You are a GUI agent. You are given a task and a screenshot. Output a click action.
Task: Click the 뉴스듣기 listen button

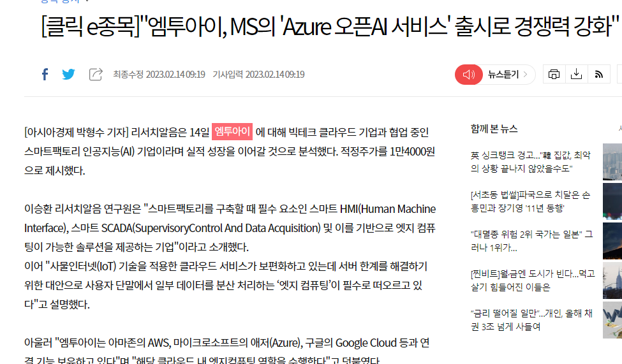click(503, 75)
